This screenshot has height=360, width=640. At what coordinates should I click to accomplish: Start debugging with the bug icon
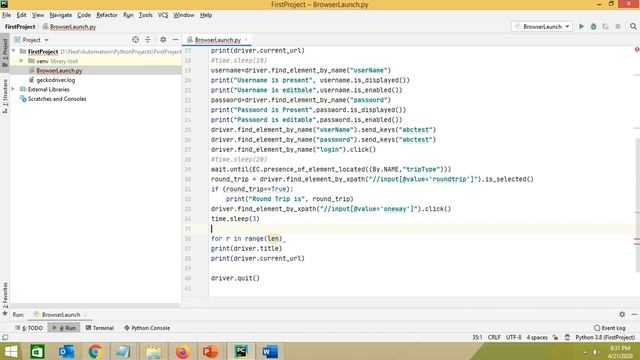pyautogui.click(x=593, y=27)
